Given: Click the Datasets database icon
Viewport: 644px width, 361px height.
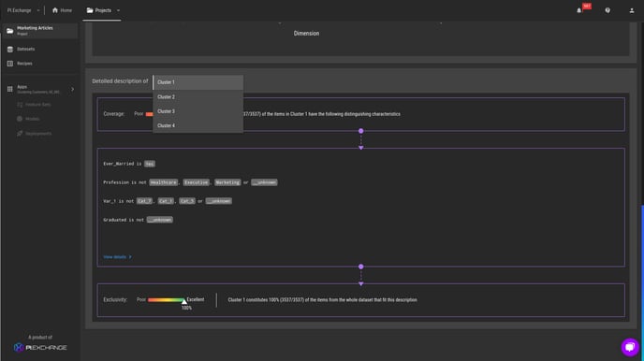Looking at the screenshot, I should pos(10,50).
